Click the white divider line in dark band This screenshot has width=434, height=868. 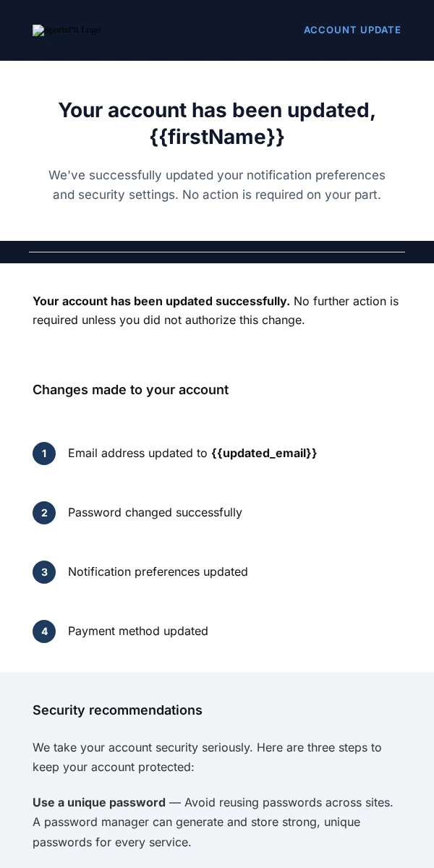(x=217, y=252)
